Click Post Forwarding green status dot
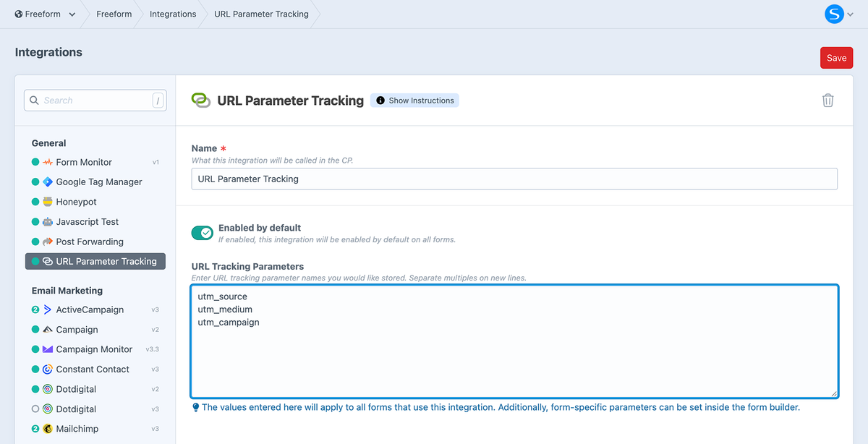This screenshot has width=868, height=444. 35,242
